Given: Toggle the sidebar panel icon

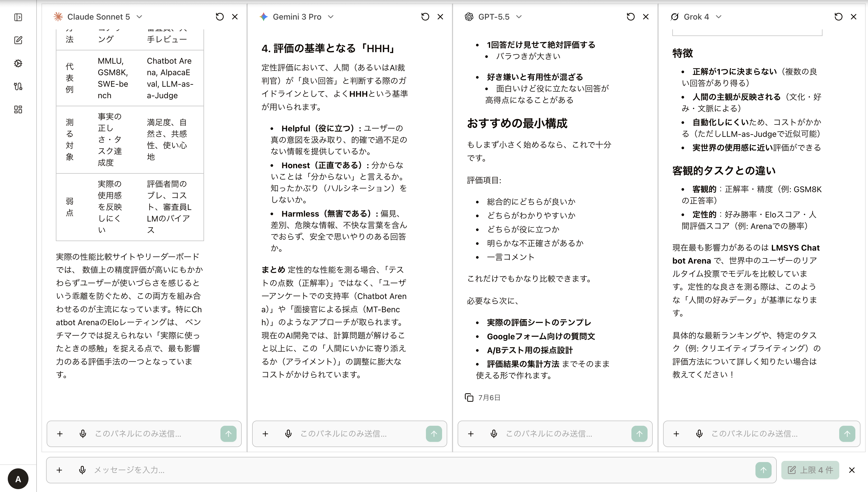Looking at the screenshot, I should pyautogui.click(x=18, y=17).
